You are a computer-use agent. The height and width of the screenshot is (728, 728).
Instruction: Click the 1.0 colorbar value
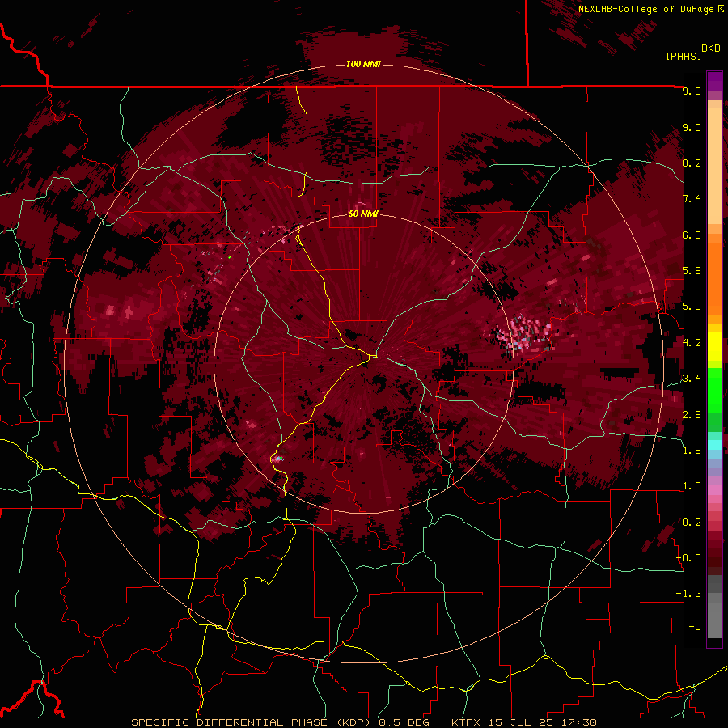[x=692, y=486]
